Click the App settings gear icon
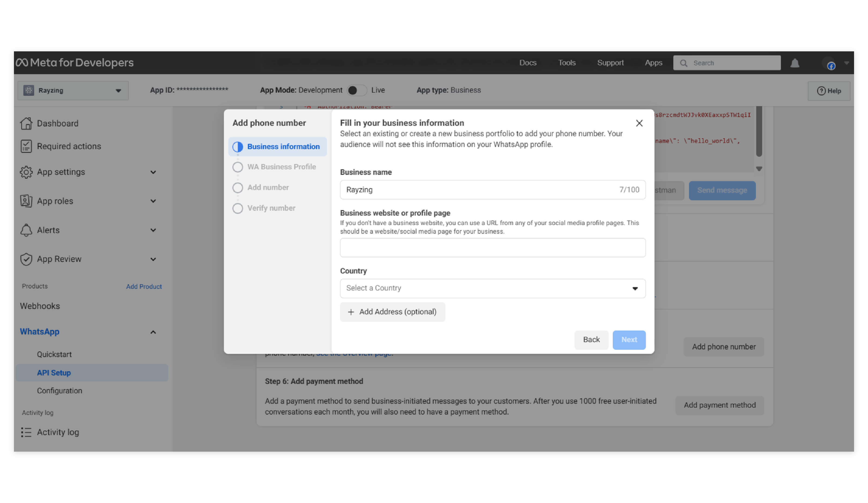Viewport: 868px width, 503px height. pos(26,172)
